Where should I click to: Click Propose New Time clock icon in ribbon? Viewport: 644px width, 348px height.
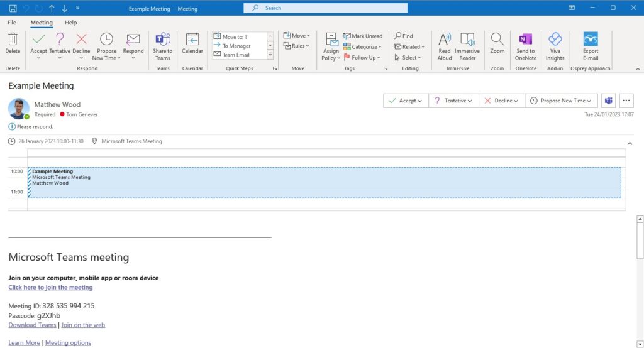(x=106, y=40)
